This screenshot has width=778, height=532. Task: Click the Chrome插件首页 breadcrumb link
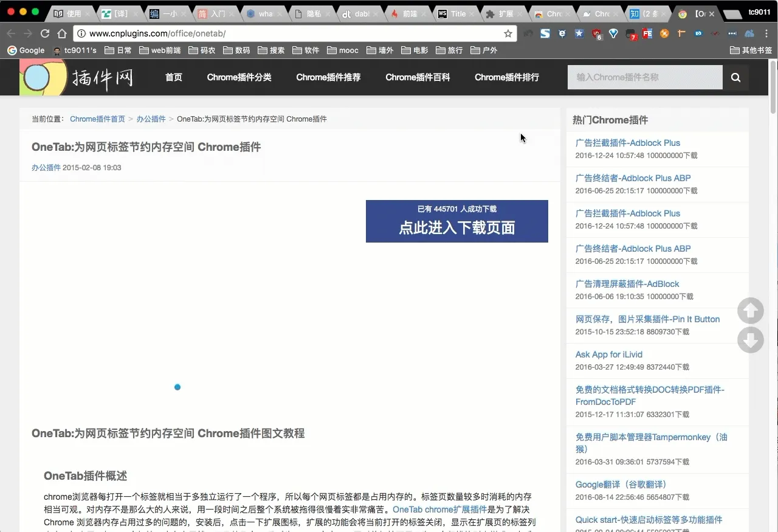97,119
